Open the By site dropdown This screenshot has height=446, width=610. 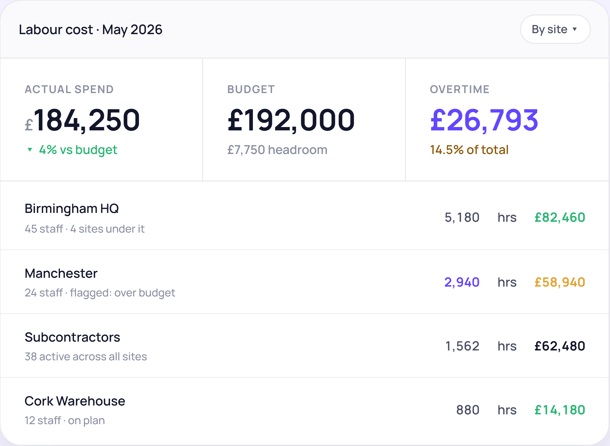coord(555,29)
